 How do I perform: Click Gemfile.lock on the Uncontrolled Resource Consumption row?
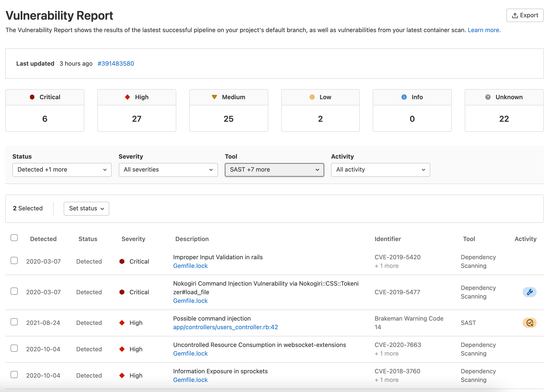tap(190, 353)
